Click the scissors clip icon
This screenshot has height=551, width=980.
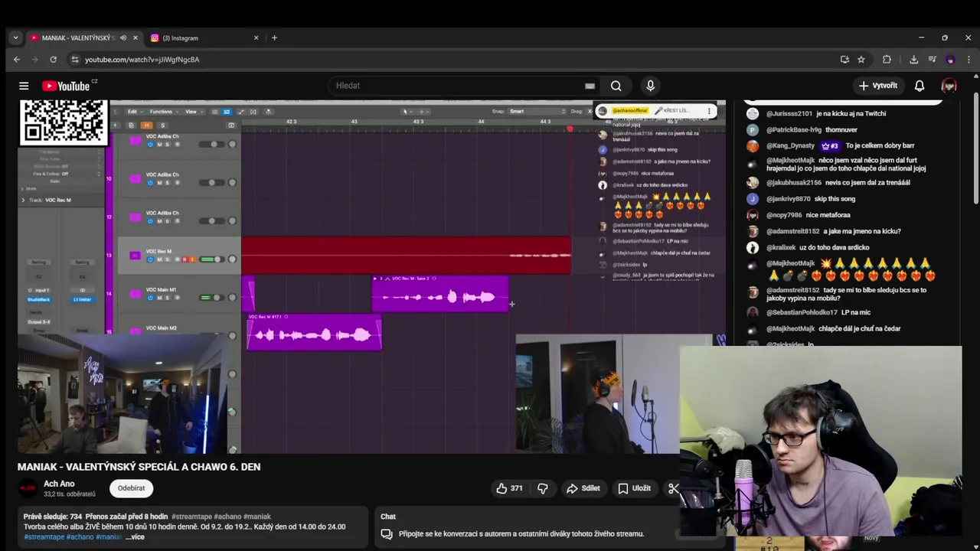pos(673,488)
